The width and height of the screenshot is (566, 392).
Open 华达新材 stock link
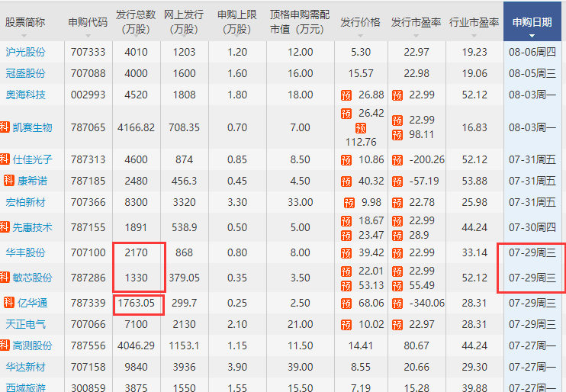(25, 367)
